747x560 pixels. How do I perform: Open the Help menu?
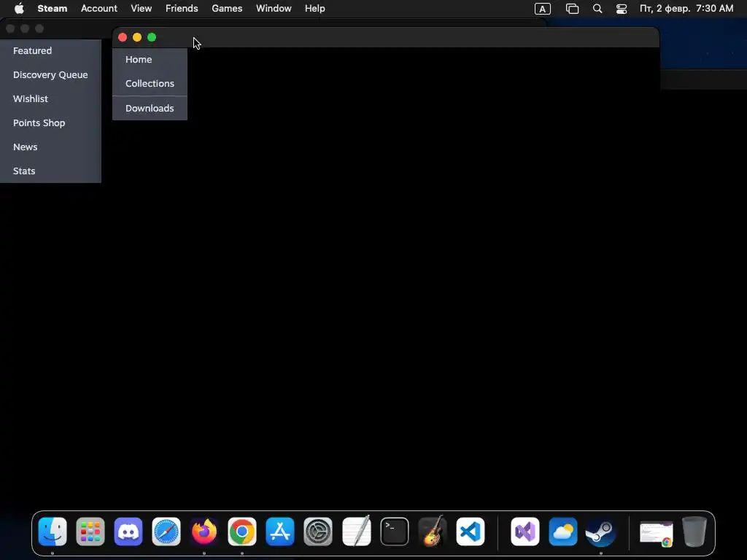coord(315,9)
